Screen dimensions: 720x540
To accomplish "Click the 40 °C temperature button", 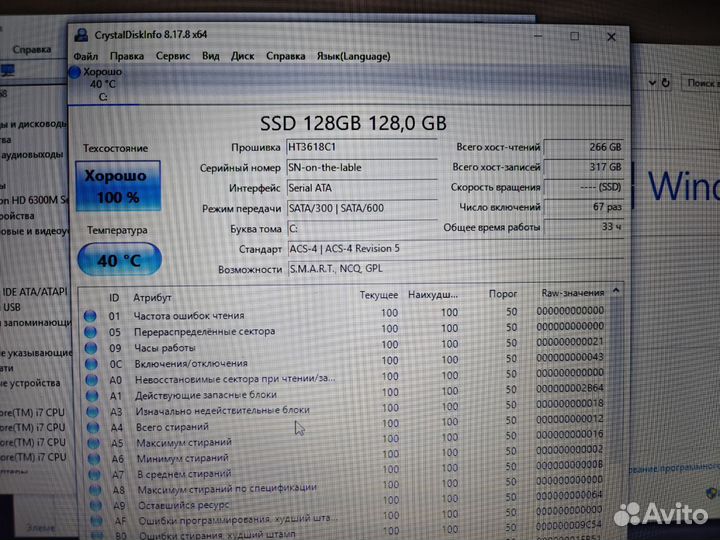I will tap(119, 260).
